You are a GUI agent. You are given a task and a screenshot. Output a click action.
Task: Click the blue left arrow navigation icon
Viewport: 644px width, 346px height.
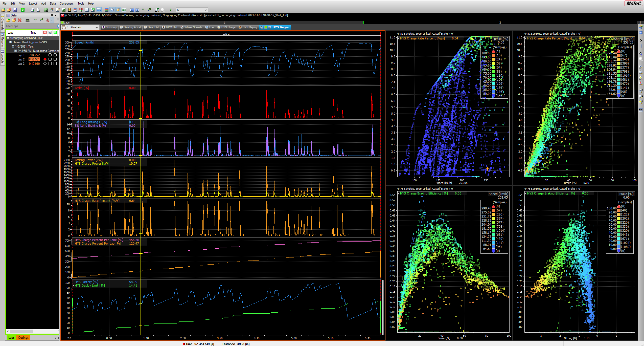tap(132, 10)
